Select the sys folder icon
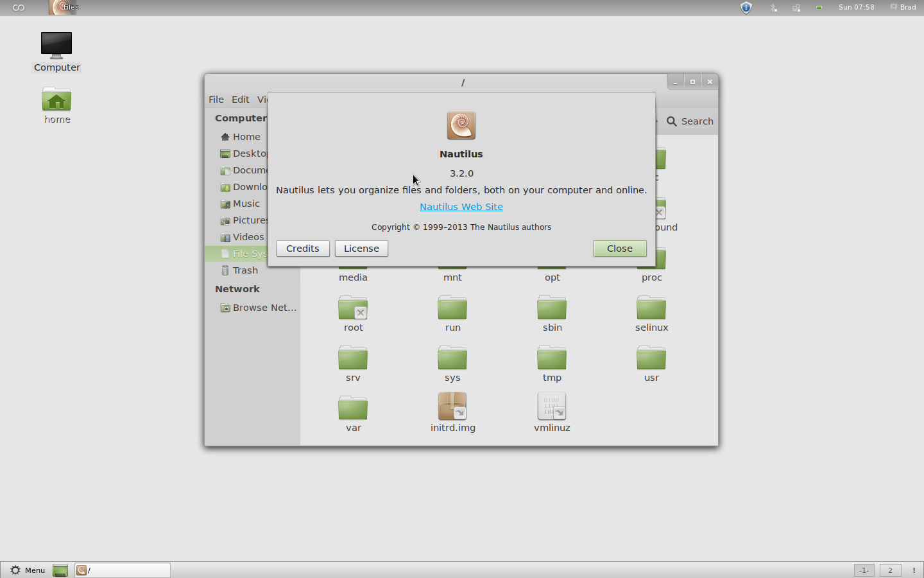Screen dimensions: 924x578 (452, 358)
